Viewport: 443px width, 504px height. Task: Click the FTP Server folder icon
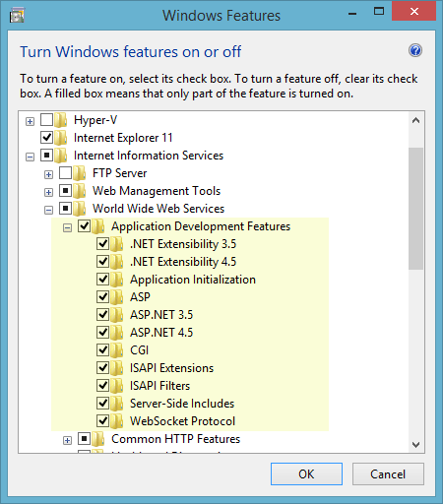[80, 173]
